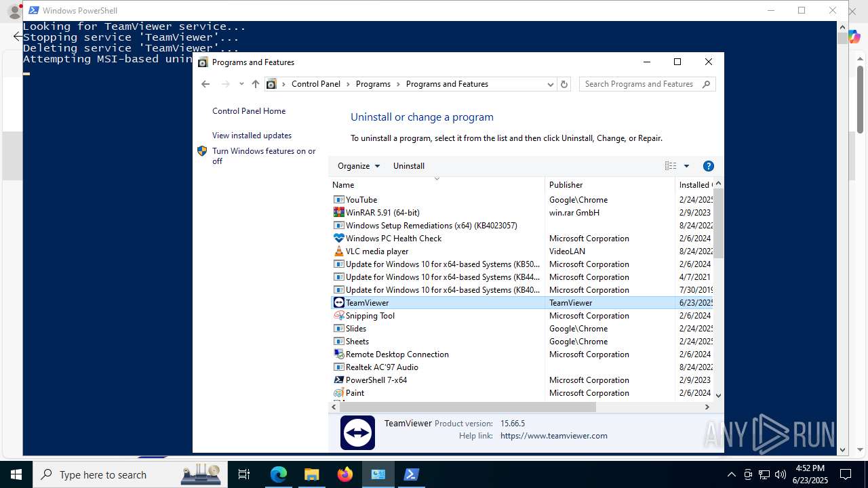Change view using the view layout icon
868x488 pixels.
click(671, 166)
